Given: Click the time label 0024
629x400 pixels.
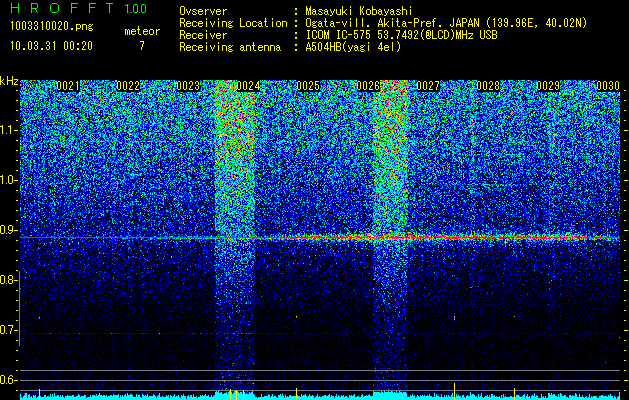Looking at the screenshot, I should tap(248, 86).
